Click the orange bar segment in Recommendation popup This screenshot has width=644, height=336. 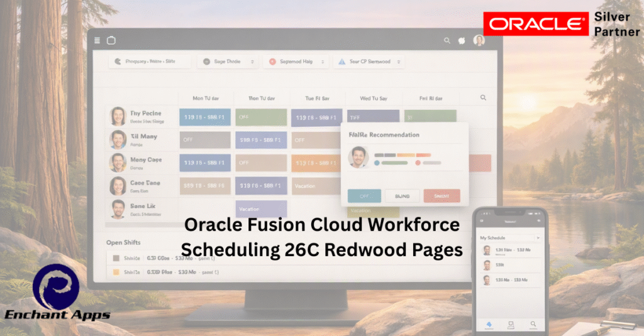coord(406,155)
